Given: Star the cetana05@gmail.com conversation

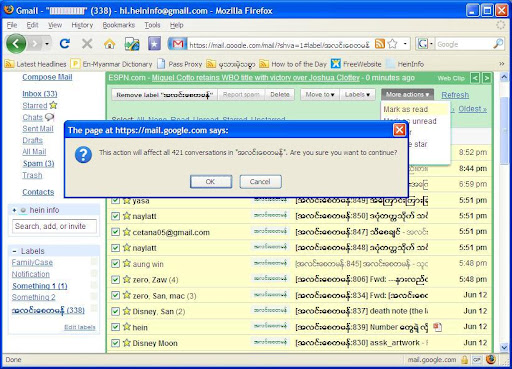Looking at the screenshot, I should 126,231.
